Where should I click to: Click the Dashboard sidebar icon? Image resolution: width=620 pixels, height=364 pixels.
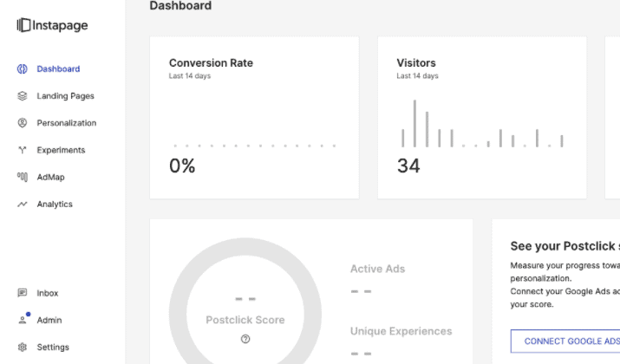[x=23, y=69]
